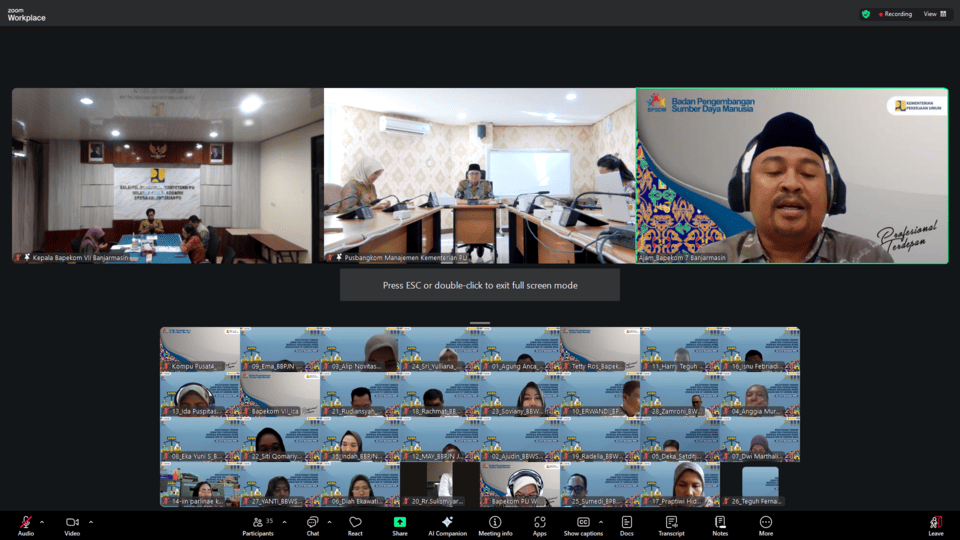Screen dimensions: 960x540
Task: Click the React heart icon
Action: coord(355,524)
